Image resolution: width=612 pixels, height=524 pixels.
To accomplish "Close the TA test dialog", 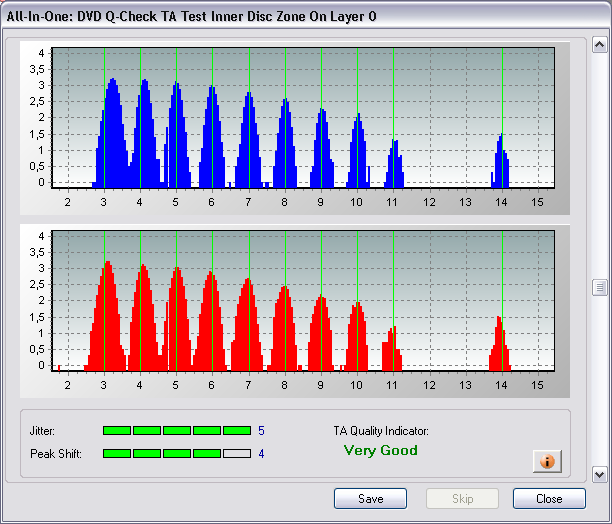I will (549, 499).
